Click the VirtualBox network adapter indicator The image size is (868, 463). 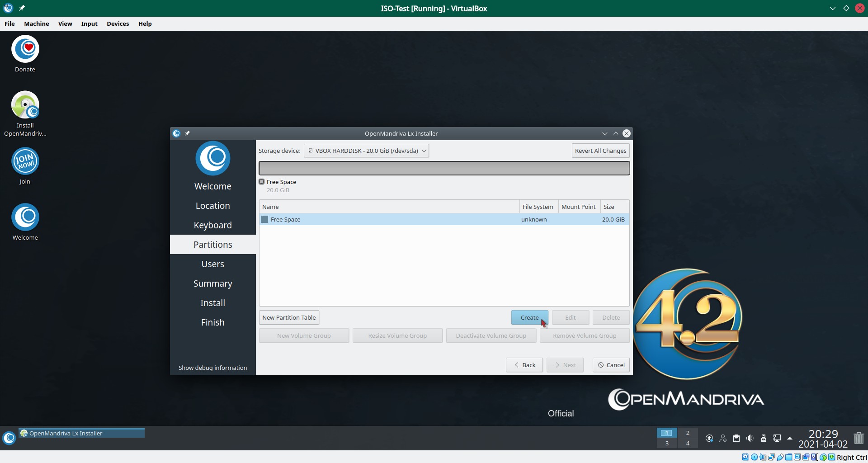coord(771,457)
